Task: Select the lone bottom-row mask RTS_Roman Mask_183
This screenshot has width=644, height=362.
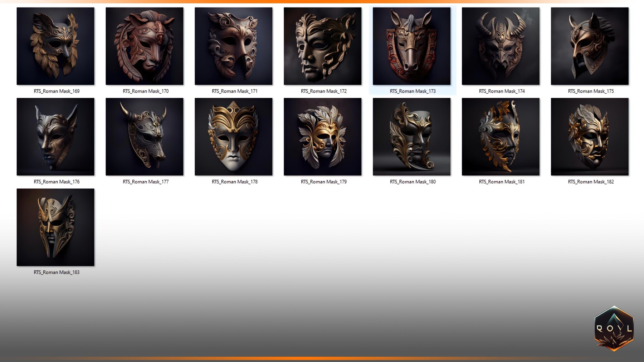Action: tap(55, 227)
